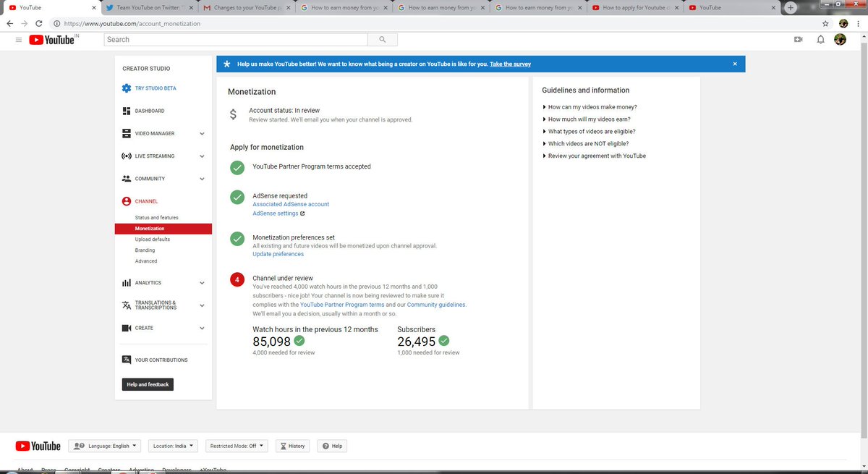Expand the Create section

(202, 328)
